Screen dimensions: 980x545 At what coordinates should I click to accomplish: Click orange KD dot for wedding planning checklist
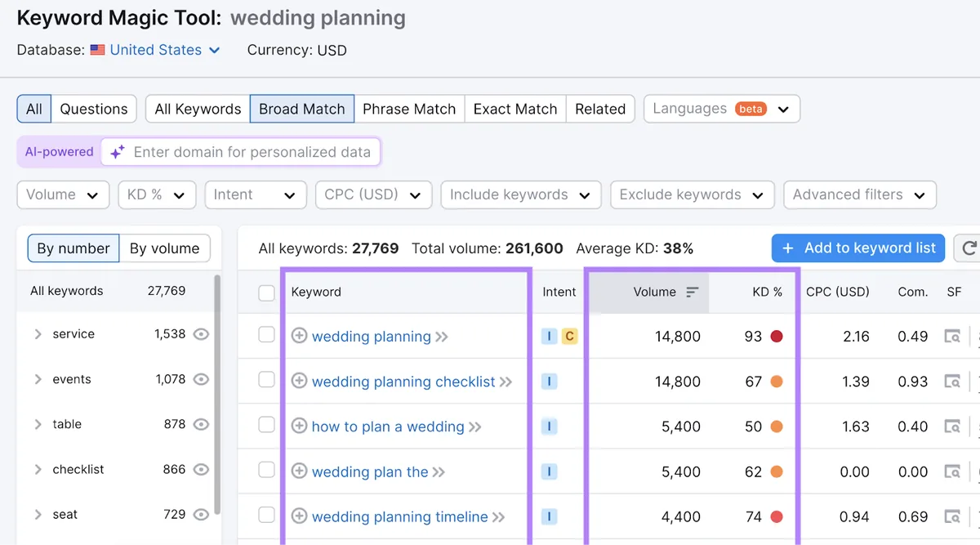[777, 381]
